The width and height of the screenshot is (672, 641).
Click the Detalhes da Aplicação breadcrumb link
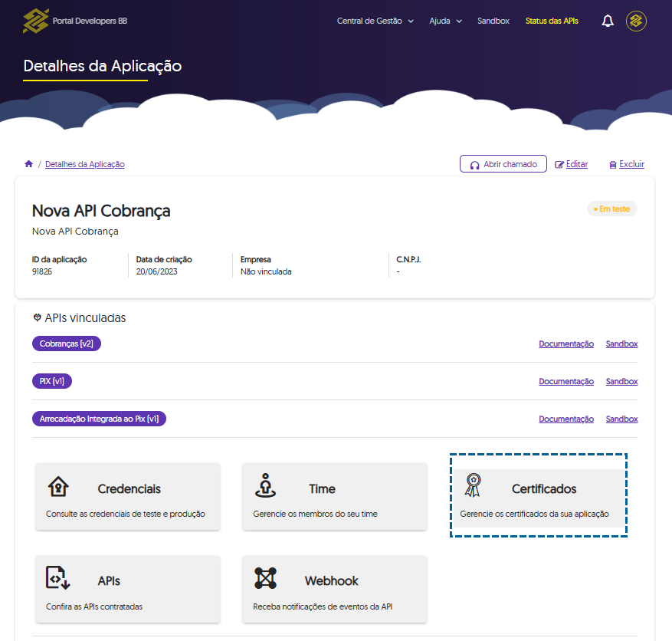point(85,164)
